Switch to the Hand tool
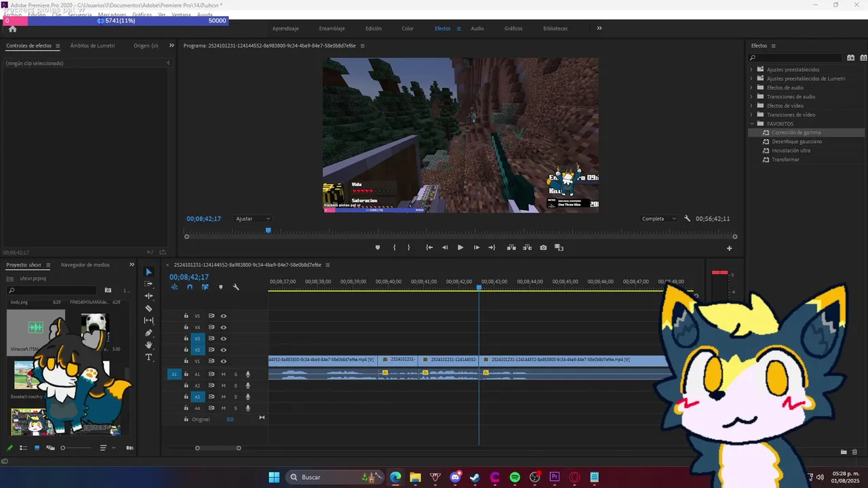This screenshot has width=868, height=488. point(149,345)
